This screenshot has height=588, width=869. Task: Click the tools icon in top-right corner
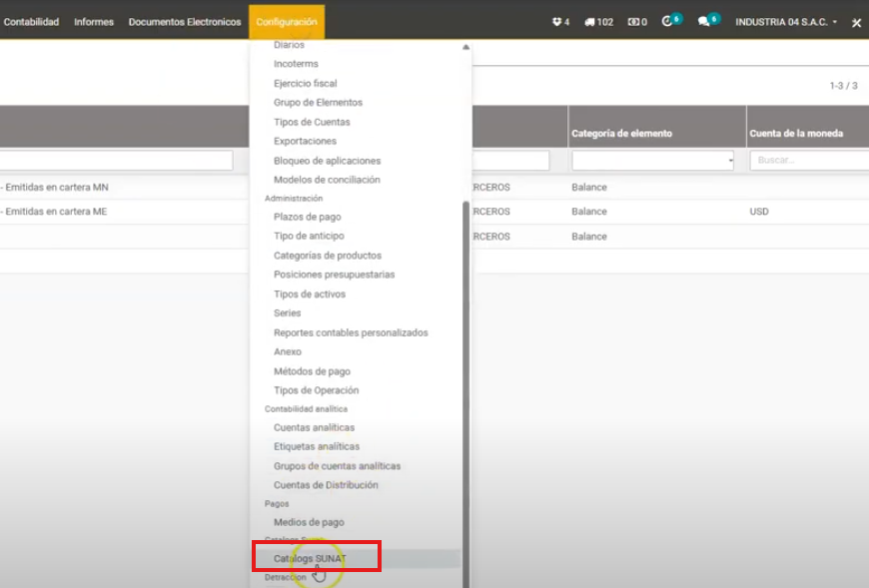[x=856, y=22]
